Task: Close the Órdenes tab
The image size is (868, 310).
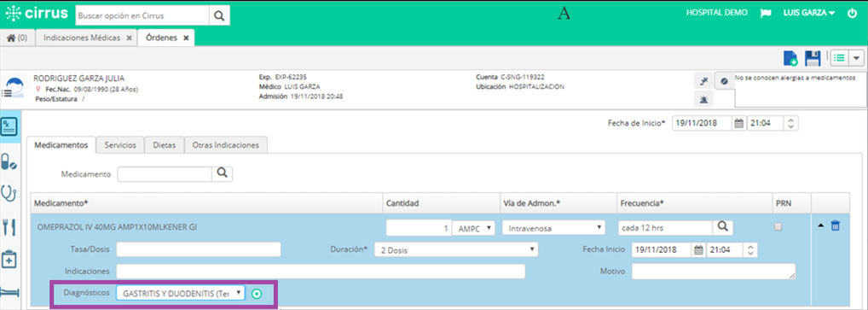Action: pos(186,38)
